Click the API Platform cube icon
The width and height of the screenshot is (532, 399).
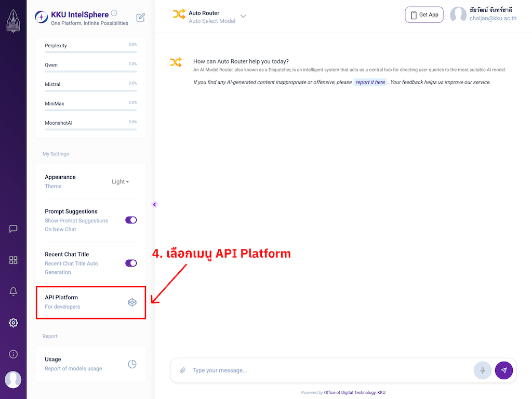(x=132, y=302)
